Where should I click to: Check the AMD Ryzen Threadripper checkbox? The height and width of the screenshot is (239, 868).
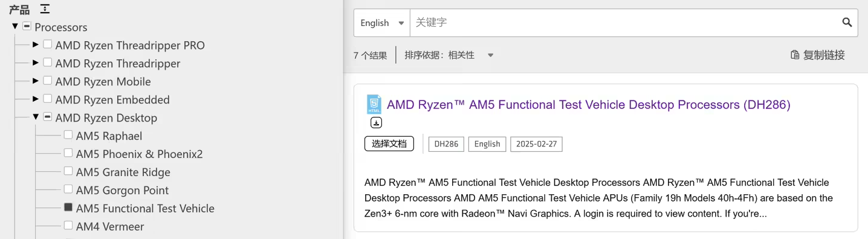47,62
